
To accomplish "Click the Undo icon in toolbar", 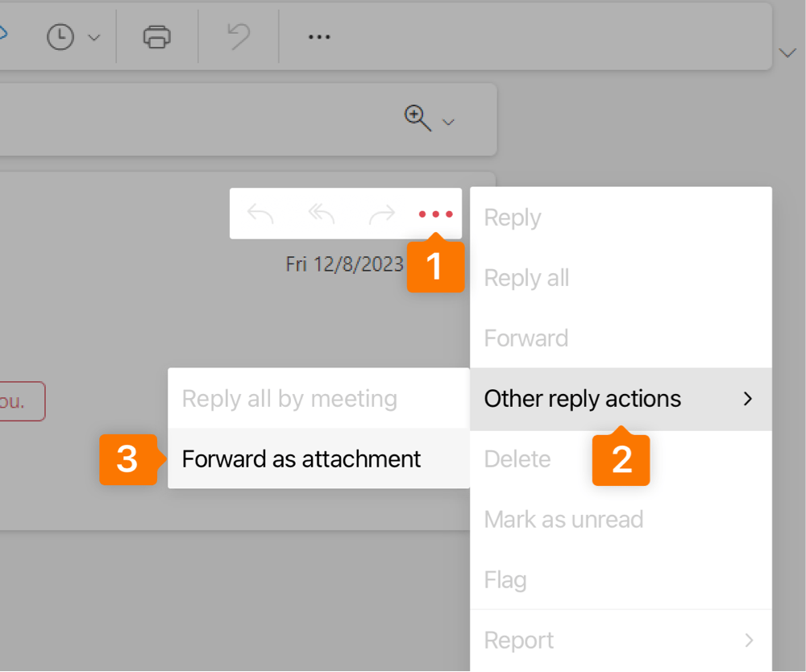I will [238, 36].
